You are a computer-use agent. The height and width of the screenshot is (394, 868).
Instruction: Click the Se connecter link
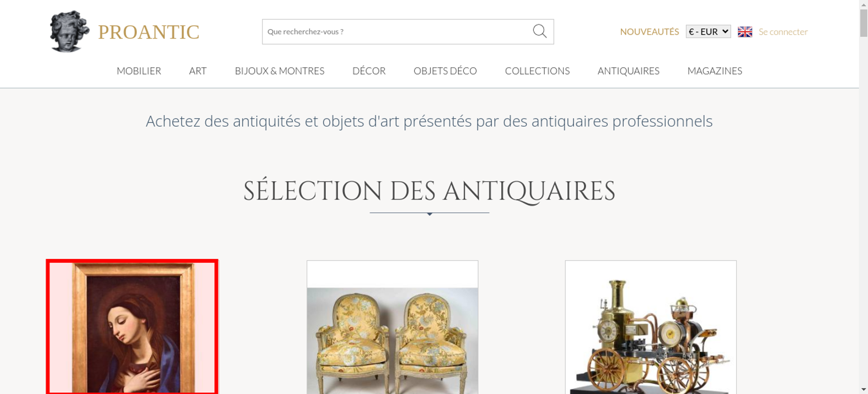tap(783, 32)
